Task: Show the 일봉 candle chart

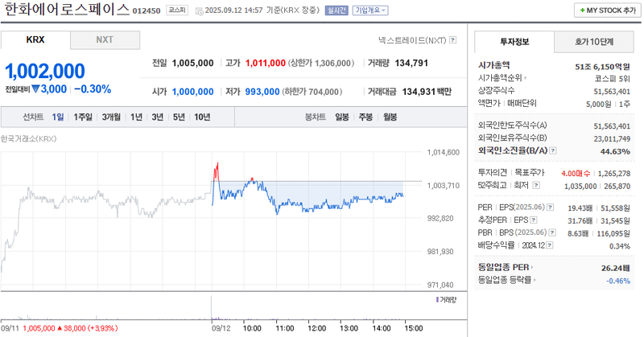Action: tap(341, 117)
